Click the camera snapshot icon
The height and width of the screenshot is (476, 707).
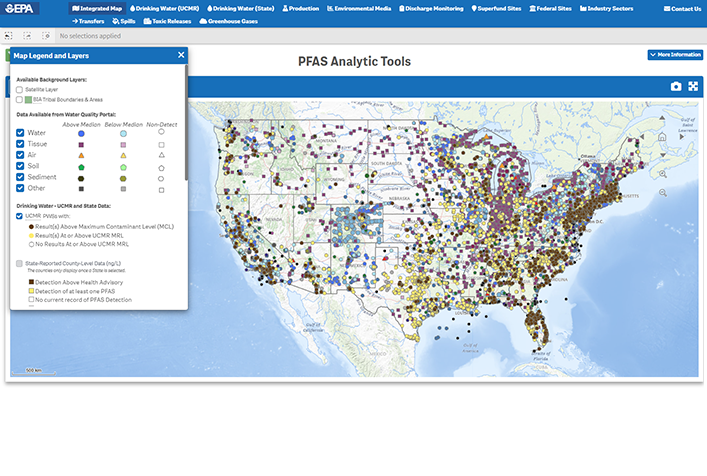(x=676, y=87)
